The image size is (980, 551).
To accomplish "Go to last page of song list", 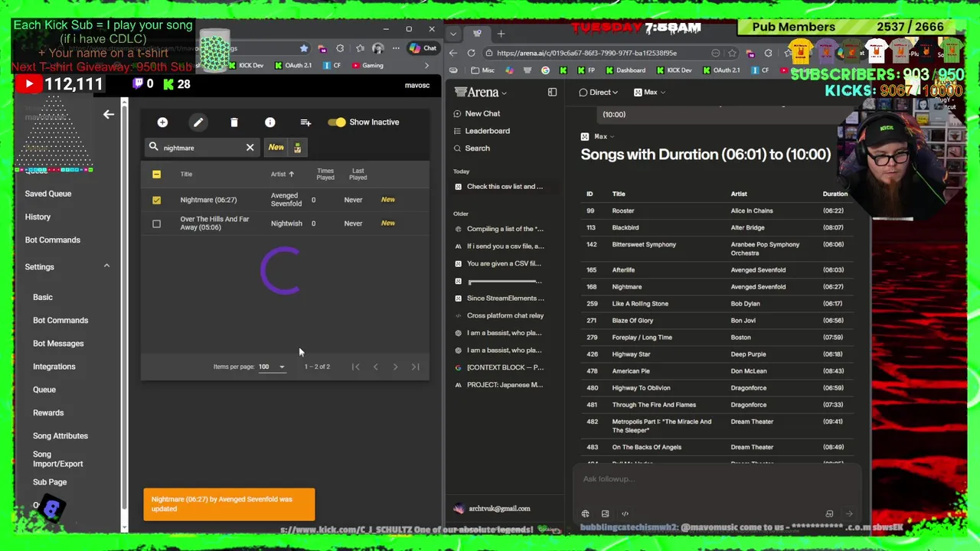I will 415,367.
